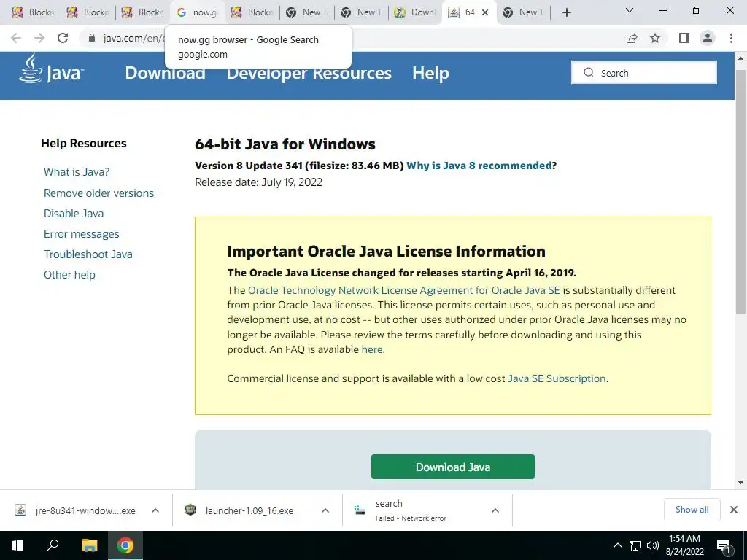
Task: Switch to the Download tab
Action: tap(415, 12)
